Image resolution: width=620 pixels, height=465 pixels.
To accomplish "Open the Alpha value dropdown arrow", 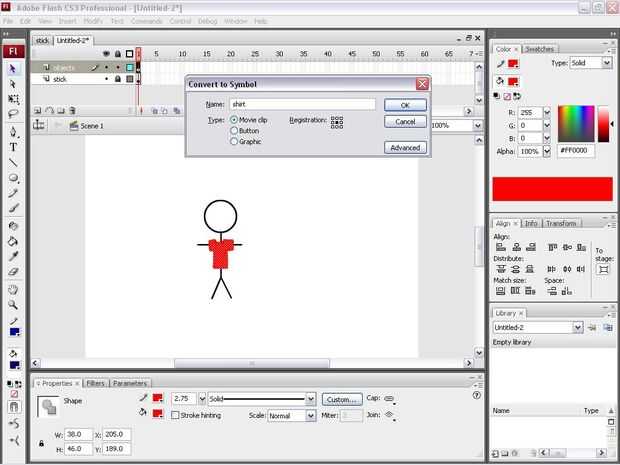I will click(547, 151).
